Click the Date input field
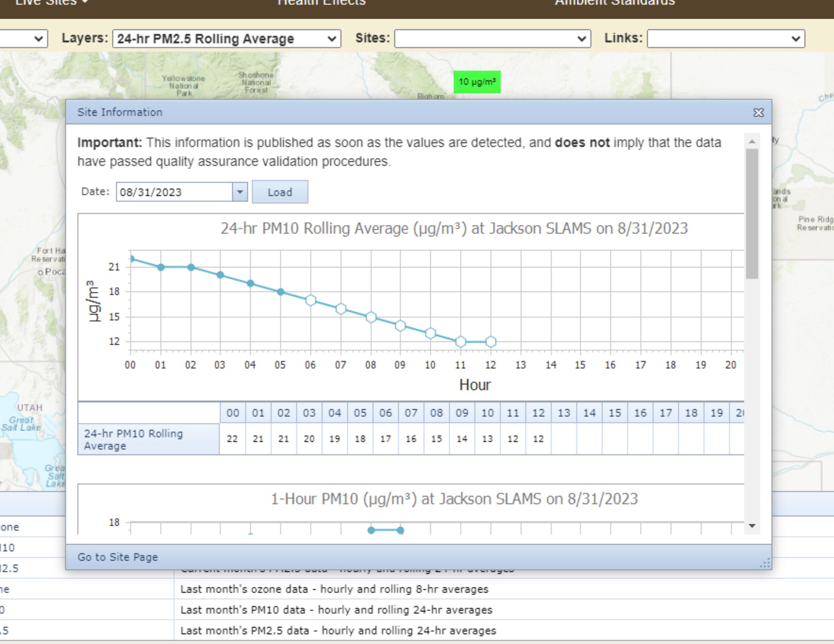 pos(174,192)
